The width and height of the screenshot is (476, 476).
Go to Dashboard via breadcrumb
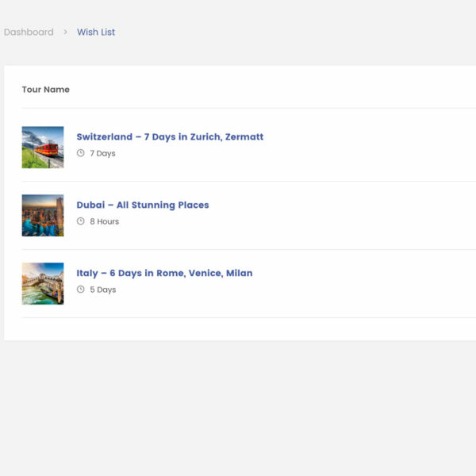[29, 33]
